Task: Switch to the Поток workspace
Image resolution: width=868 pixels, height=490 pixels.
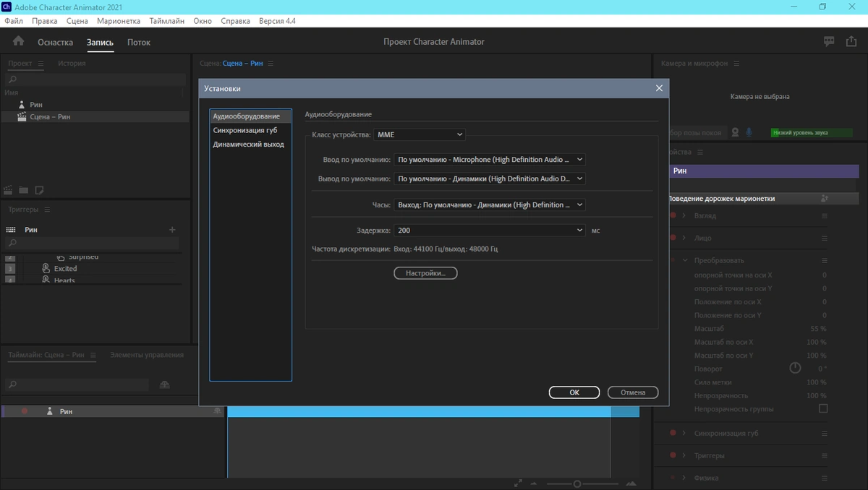Action: coord(139,43)
